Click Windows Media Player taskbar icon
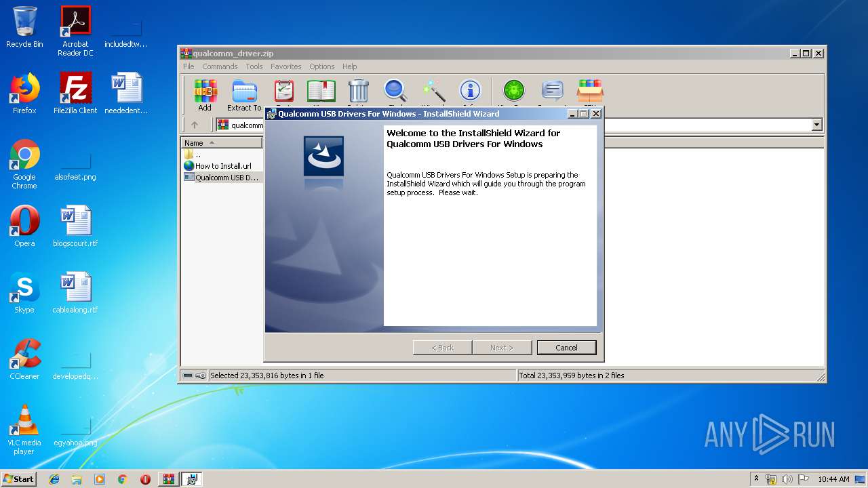This screenshot has height=488, width=868. (x=100, y=479)
